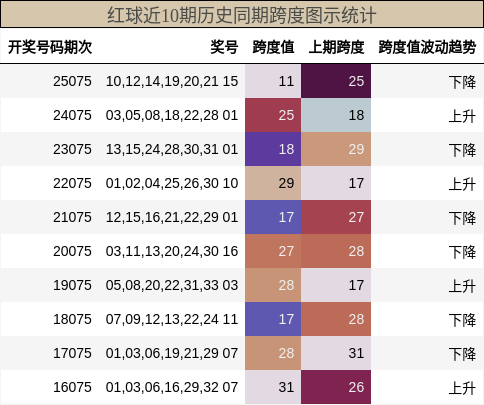Click span value 29 in row 22075

[x=273, y=183]
